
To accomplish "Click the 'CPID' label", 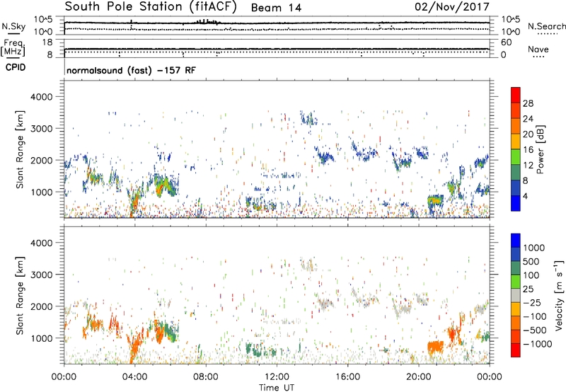I will pos(16,67).
